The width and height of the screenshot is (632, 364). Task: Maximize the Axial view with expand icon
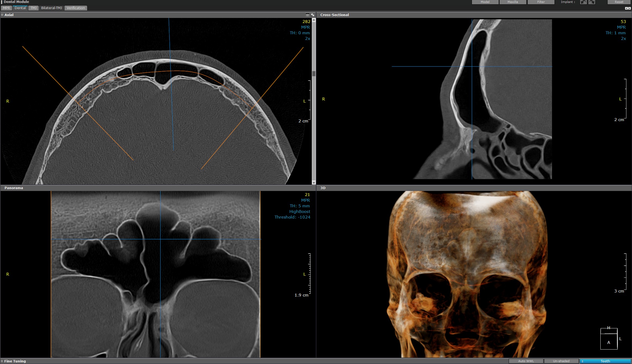[x=312, y=15]
